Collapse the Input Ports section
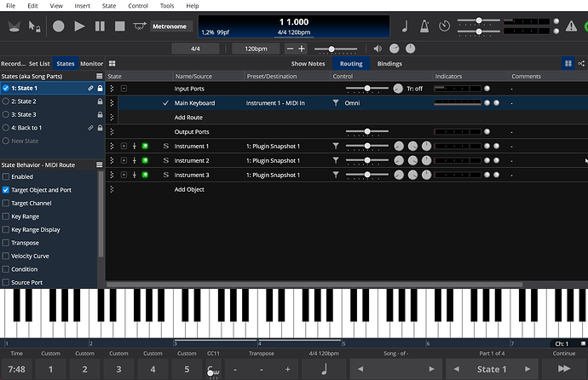 click(124, 89)
